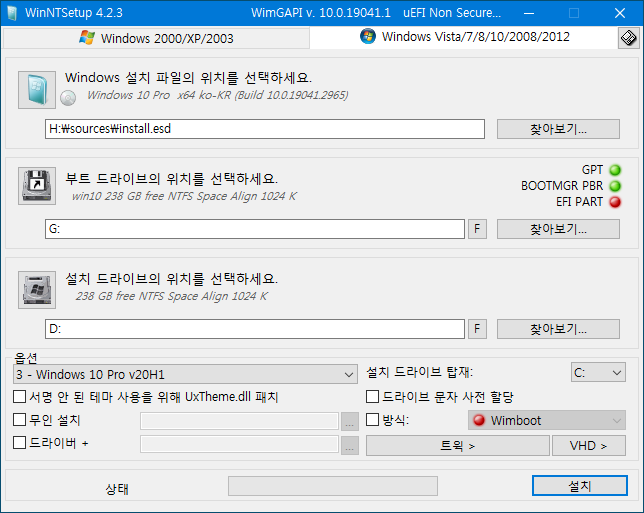Viewport: 644px width, 513px height.
Task: Click the WinNTSetup title bar app icon
Action: [12, 13]
